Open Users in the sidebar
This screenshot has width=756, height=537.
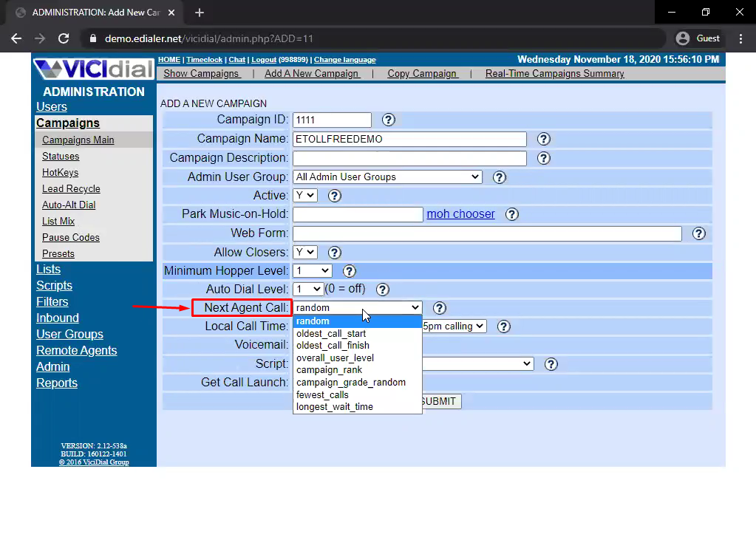pyautogui.click(x=52, y=107)
